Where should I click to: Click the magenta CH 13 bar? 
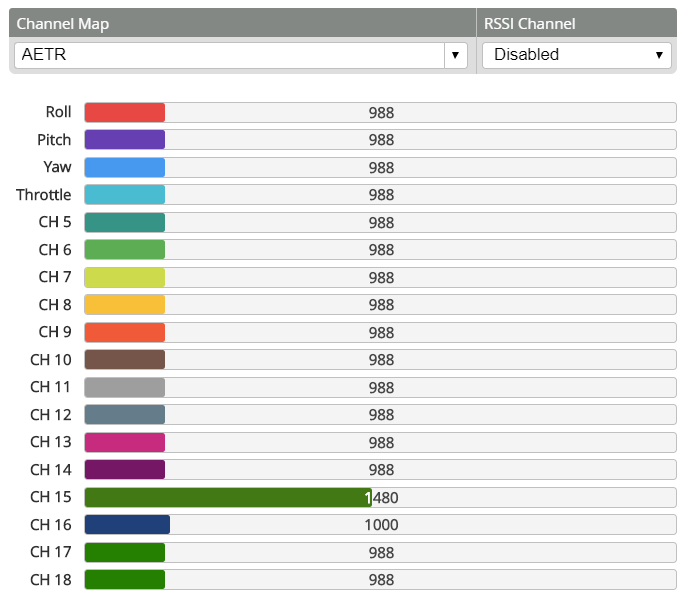(x=125, y=442)
